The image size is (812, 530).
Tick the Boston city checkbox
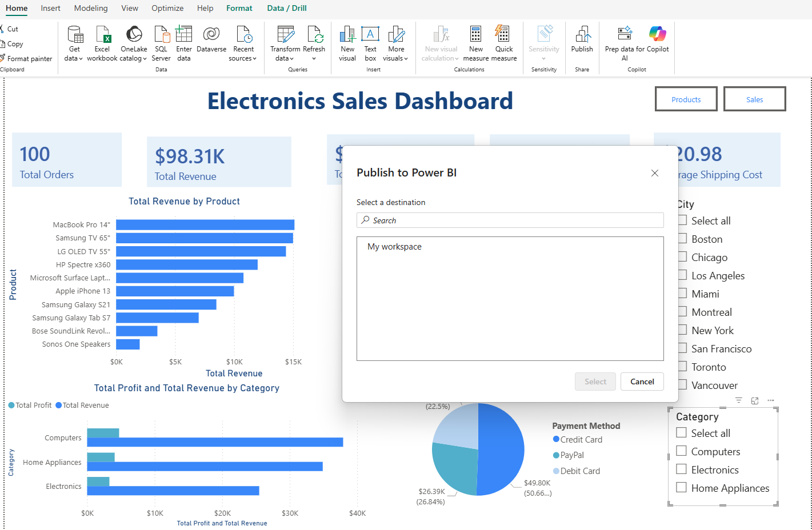682,239
